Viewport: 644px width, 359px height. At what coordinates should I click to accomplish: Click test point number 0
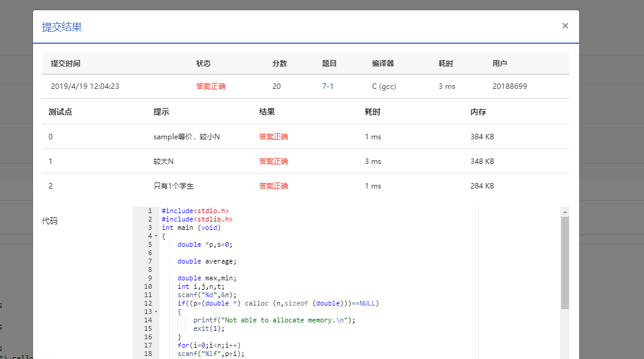(x=50, y=137)
